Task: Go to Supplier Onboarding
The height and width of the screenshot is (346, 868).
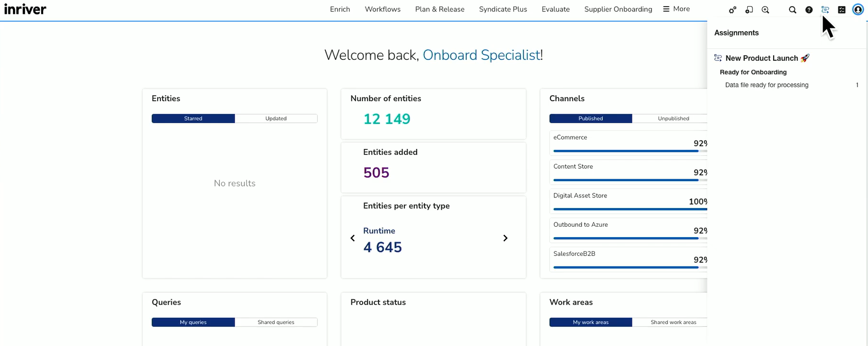Action: point(618,9)
